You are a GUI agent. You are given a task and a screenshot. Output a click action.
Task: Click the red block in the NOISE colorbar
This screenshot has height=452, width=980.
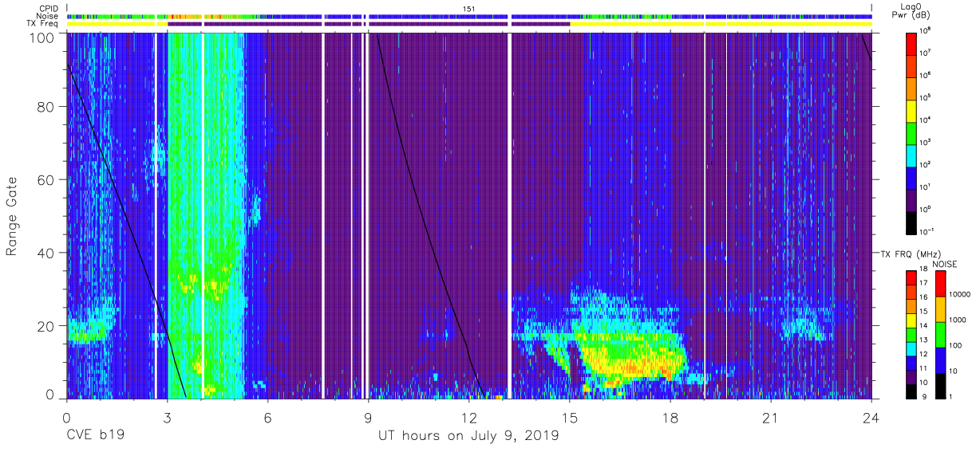point(942,284)
